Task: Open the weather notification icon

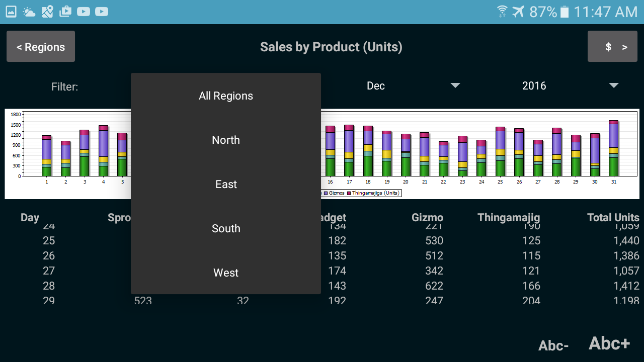Action: click(x=29, y=12)
